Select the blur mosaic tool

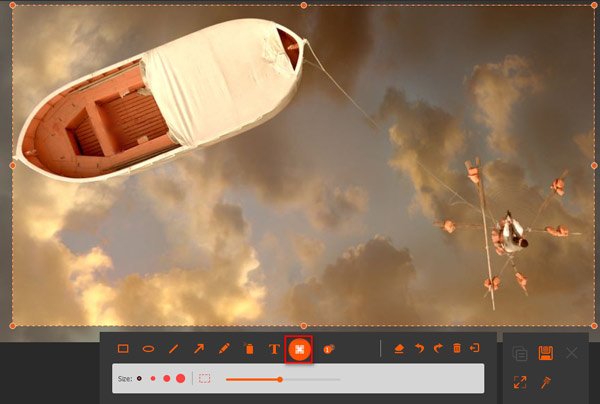(x=299, y=349)
